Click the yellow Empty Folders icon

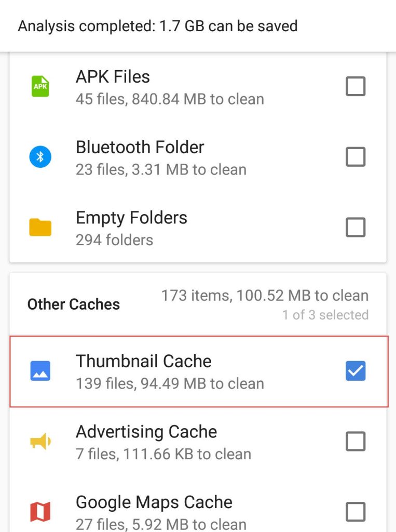pyautogui.click(x=40, y=227)
